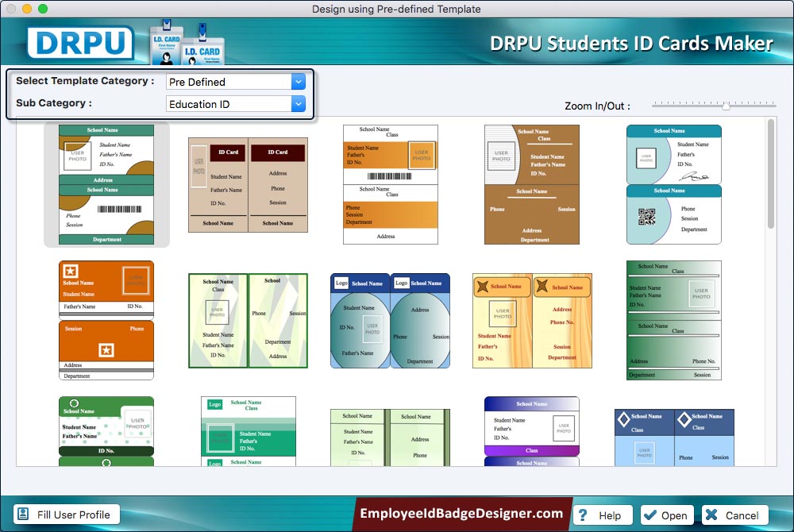Screen dimensions: 794x532
Task: Click the macOS yellow minimize window button
Action: tap(27, 9)
